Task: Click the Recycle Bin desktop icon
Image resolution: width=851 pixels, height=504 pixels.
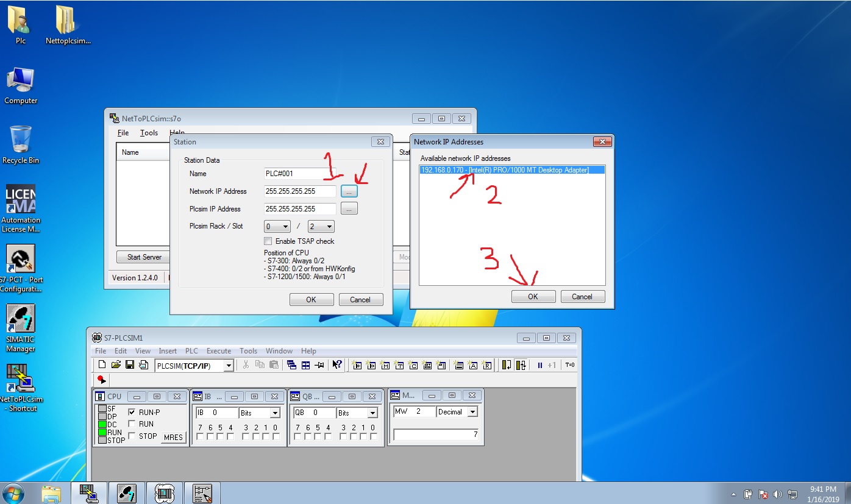Action: (21, 144)
